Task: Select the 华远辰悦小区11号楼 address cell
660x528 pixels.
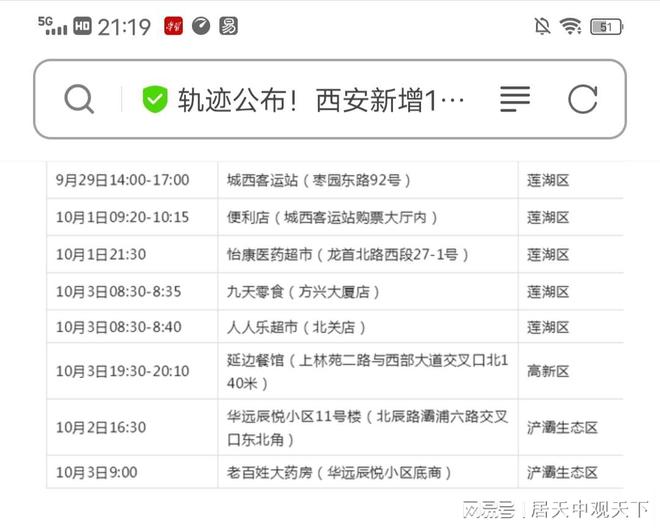Action: pos(368,427)
